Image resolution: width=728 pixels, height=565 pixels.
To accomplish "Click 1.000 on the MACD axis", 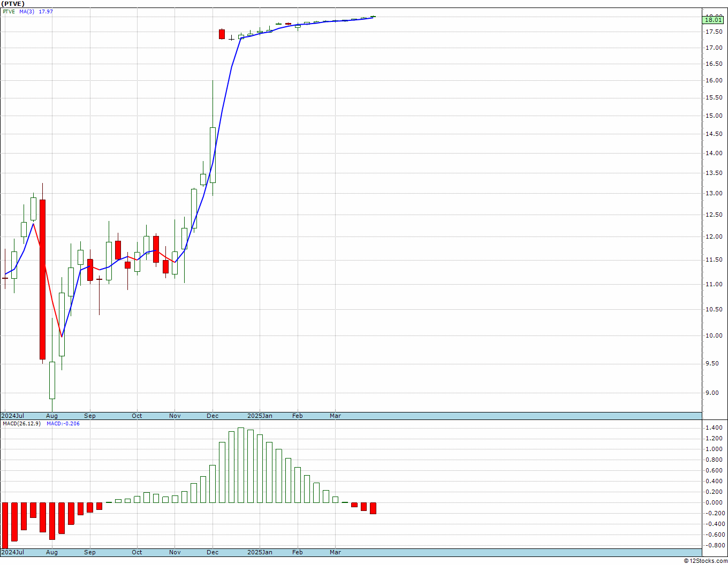I will click(x=715, y=449).
